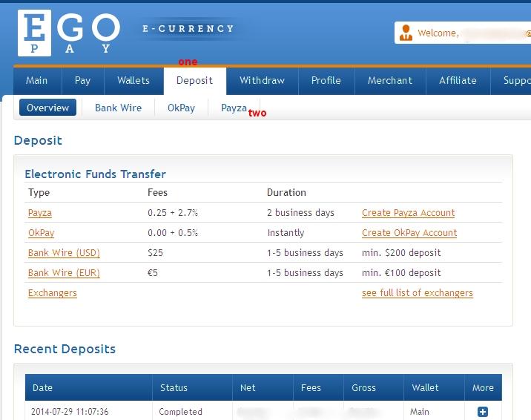Click the Payza type link

click(40, 213)
